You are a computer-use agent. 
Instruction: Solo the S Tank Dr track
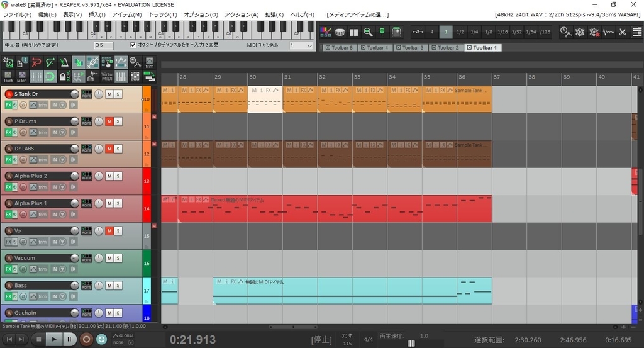(x=118, y=94)
